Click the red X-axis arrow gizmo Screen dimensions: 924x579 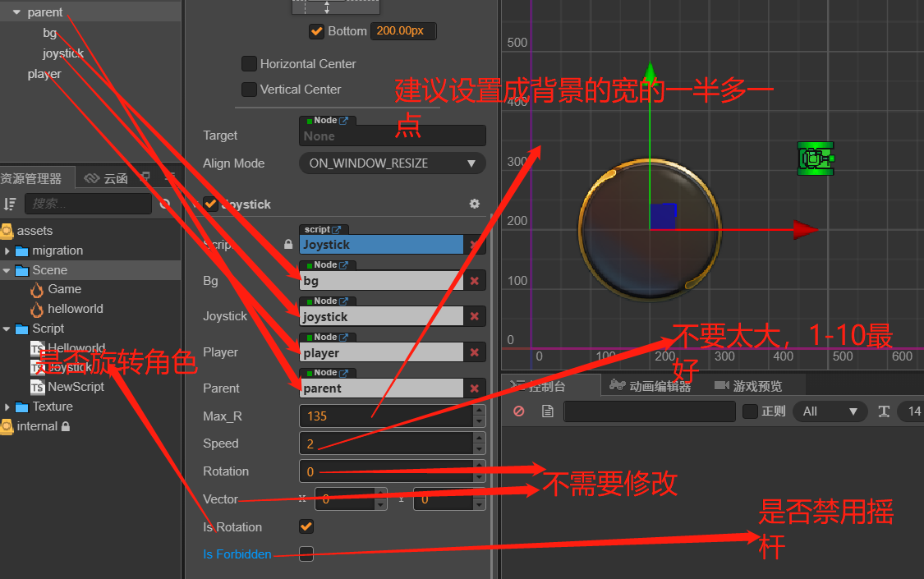click(805, 230)
